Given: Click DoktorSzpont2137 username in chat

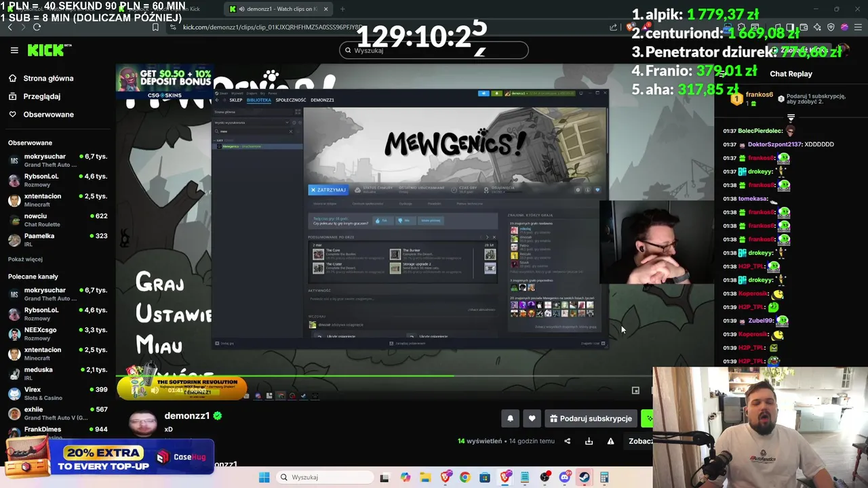Looking at the screenshot, I should (x=774, y=144).
